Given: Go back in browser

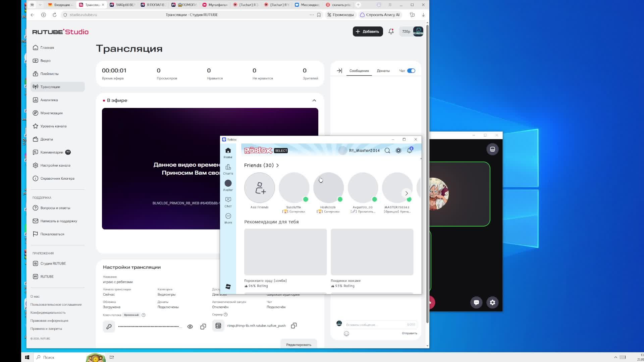Looking at the screenshot, I should point(32,15).
